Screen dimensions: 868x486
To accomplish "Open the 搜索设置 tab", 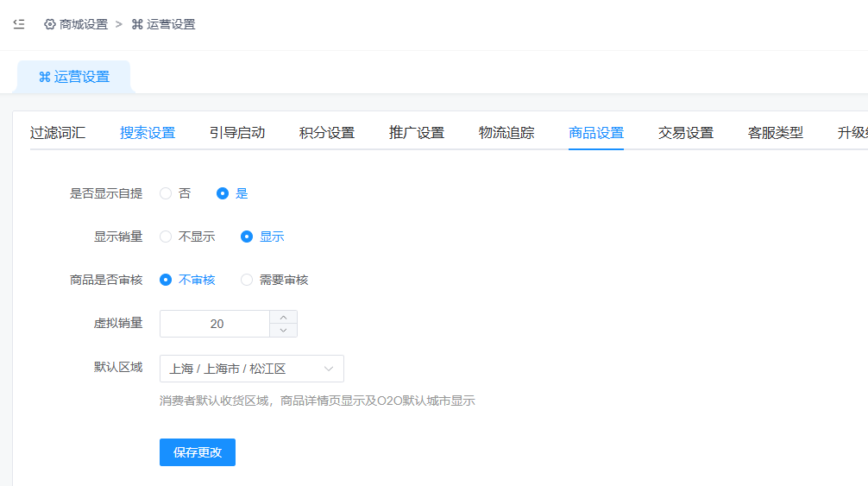I will pyautogui.click(x=148, y=133).
